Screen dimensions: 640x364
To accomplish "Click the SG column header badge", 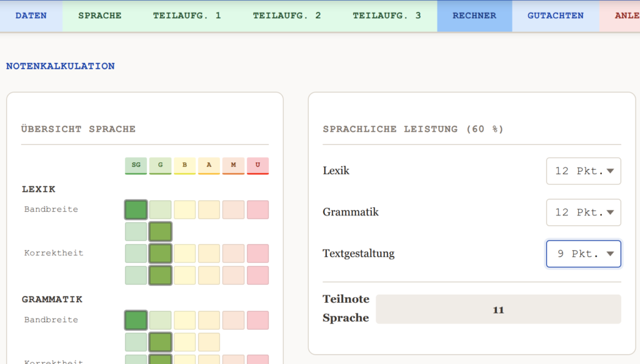I will pos(136,165).
